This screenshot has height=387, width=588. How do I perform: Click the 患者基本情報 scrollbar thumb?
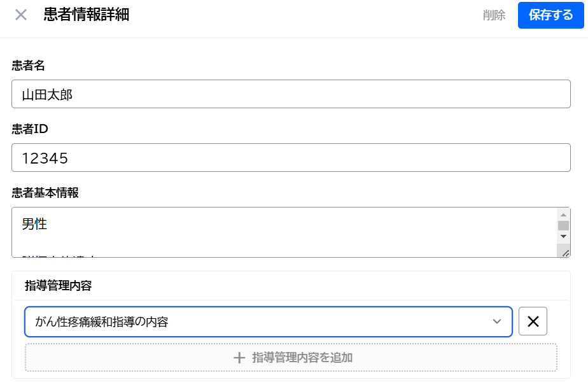coord(563,225)
